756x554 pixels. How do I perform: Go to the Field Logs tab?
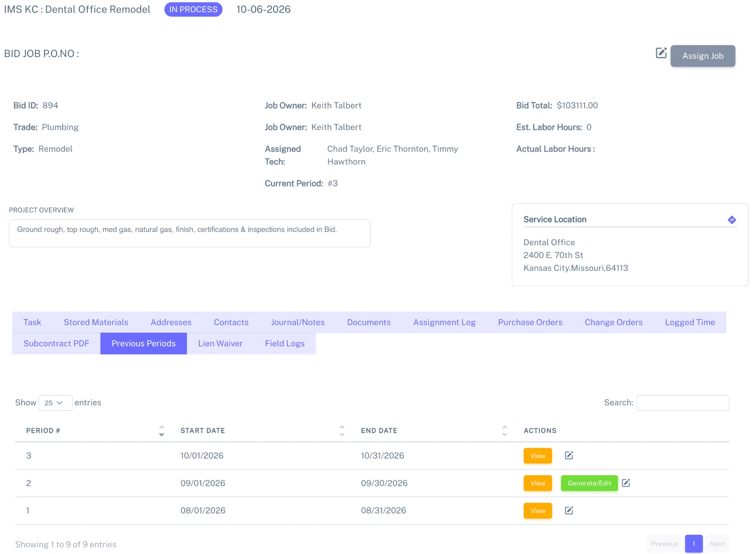(x=285, y=344)
